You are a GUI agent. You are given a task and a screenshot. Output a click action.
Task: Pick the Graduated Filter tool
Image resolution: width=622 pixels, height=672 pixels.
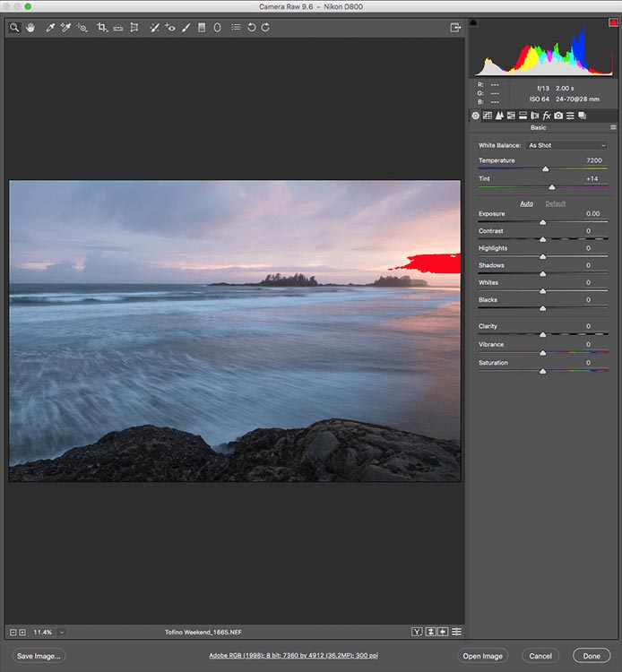(202, 28)
